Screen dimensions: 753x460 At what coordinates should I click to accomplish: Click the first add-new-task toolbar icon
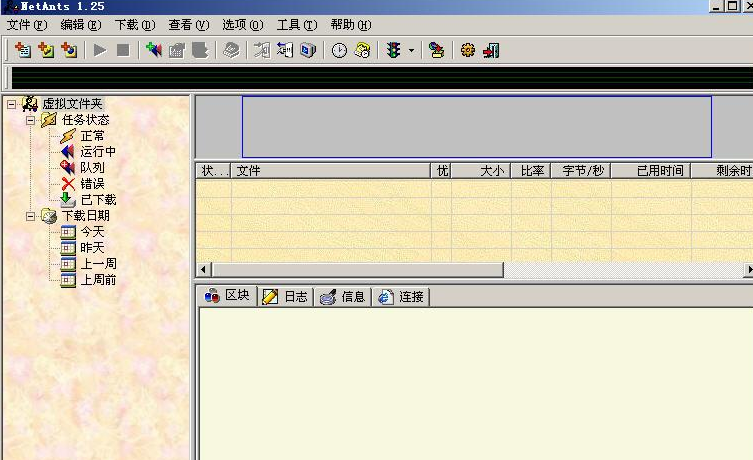click(x=23, y=50)
